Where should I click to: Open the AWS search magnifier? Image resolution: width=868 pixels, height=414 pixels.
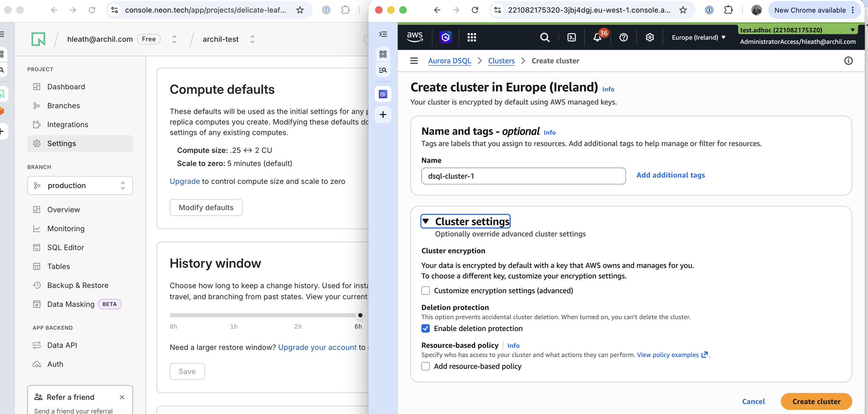(545, 37)
